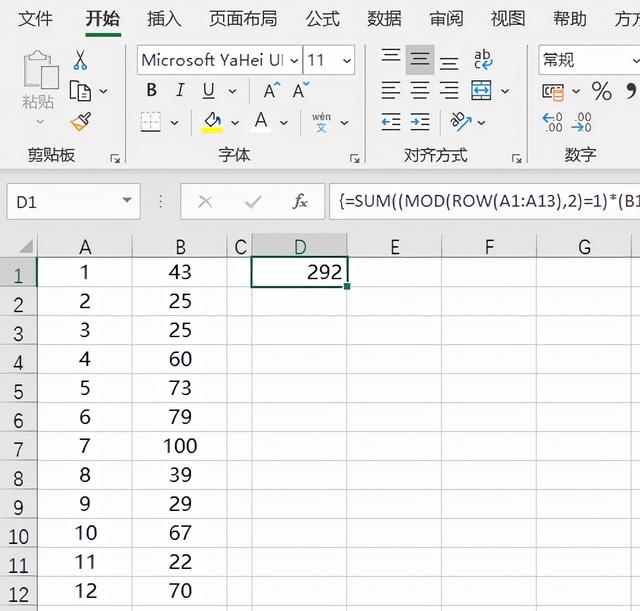Open copy options dropdown arrow

[104, 91]
